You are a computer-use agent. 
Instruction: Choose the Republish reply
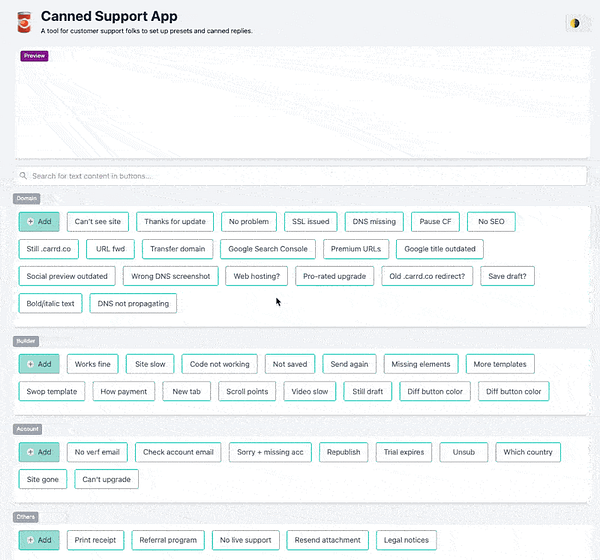click(x=344, y=452)
